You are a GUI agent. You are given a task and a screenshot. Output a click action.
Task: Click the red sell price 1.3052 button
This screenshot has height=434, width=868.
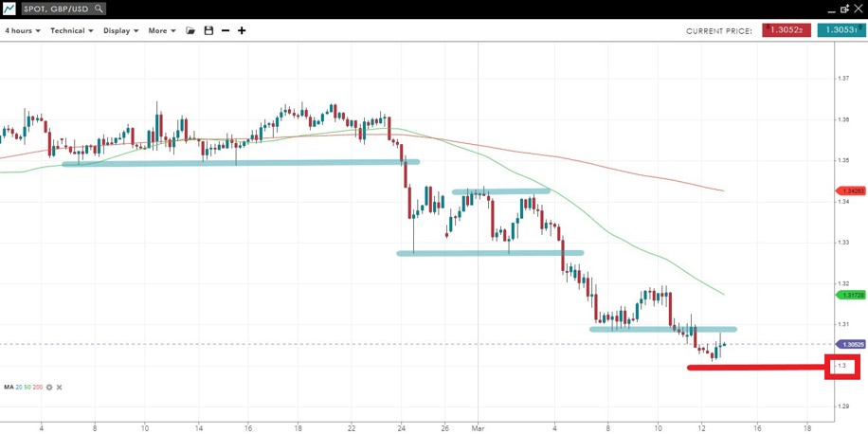point(787,30)
